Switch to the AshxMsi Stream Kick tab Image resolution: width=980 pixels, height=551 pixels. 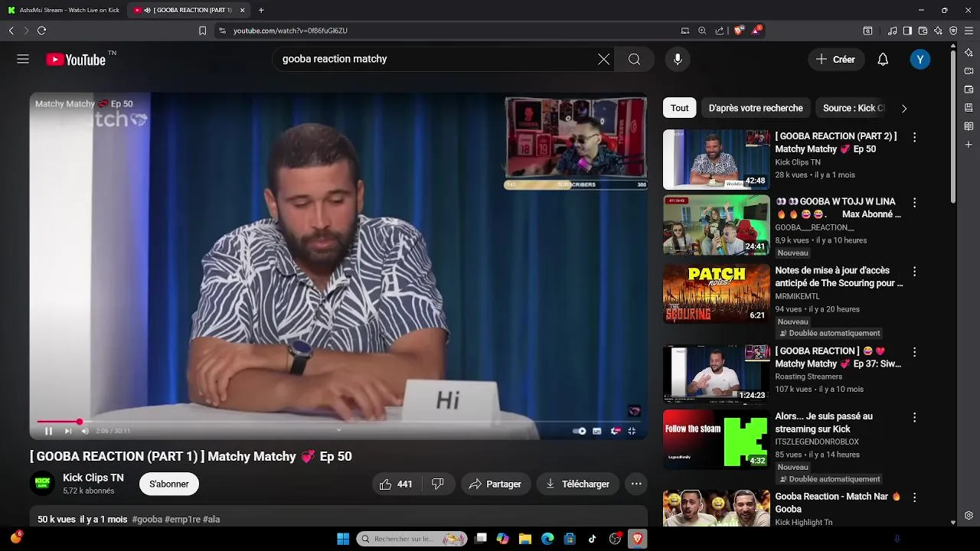coord(64,10)
